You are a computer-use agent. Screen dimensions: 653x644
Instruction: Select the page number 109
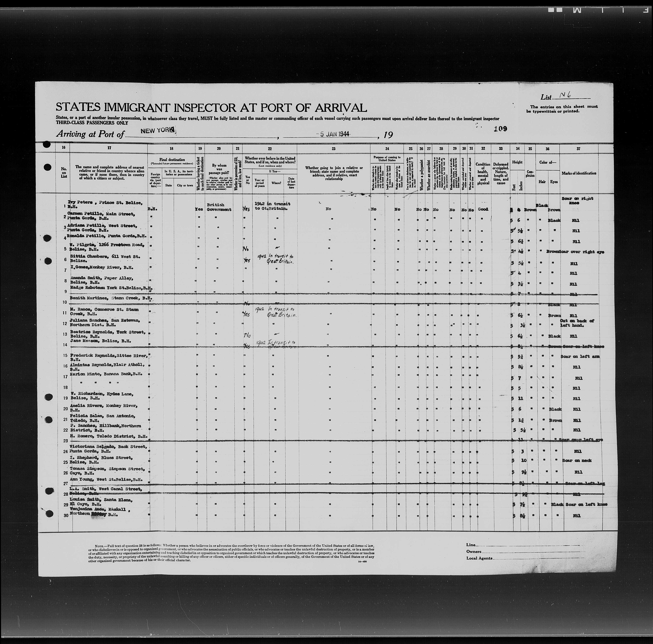pyautogui.click(x=500, y=128)
